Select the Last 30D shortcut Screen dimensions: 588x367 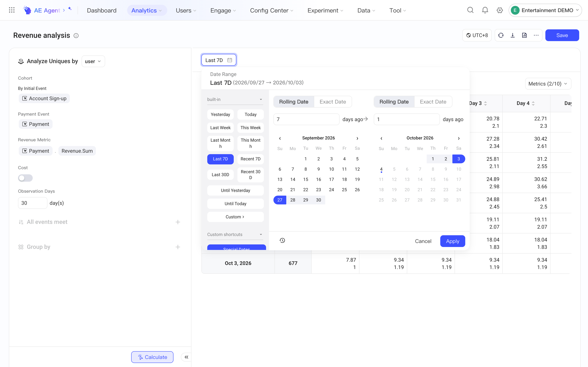click(220, 175)
